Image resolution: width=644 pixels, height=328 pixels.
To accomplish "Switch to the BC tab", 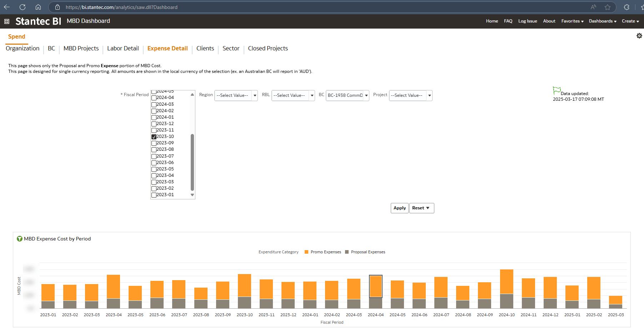I will click(51, 48).
